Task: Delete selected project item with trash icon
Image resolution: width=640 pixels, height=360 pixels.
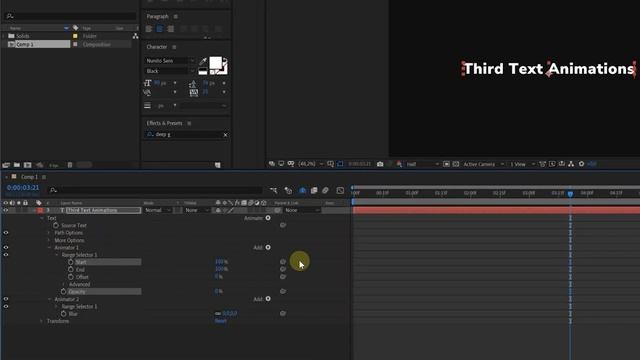Action: [70, 165]
